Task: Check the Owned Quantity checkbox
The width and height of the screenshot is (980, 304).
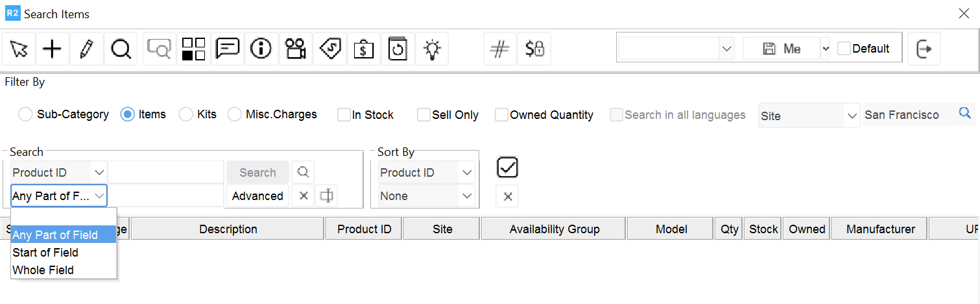Action: [x=501, y=115]
